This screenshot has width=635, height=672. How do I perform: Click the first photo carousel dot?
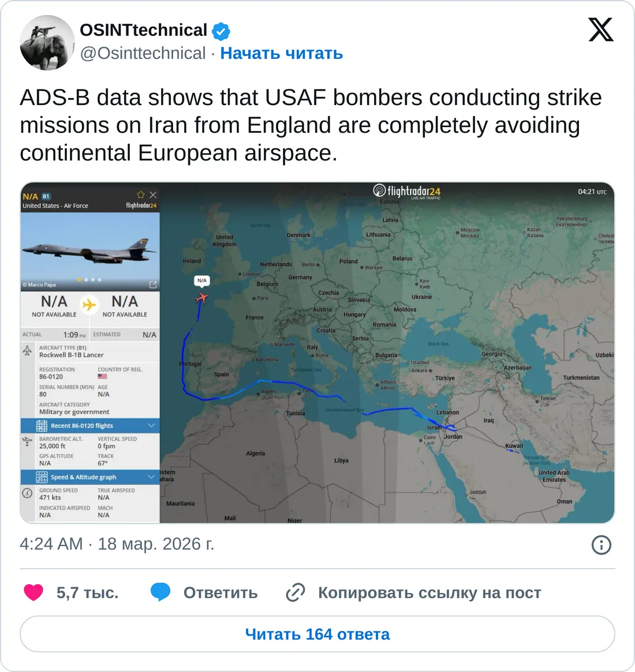80,279
